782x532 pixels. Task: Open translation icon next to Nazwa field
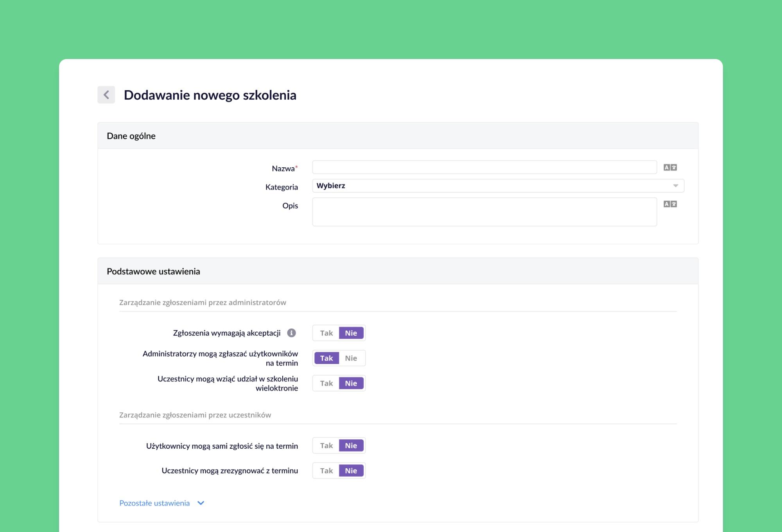[x=670, y=167]
